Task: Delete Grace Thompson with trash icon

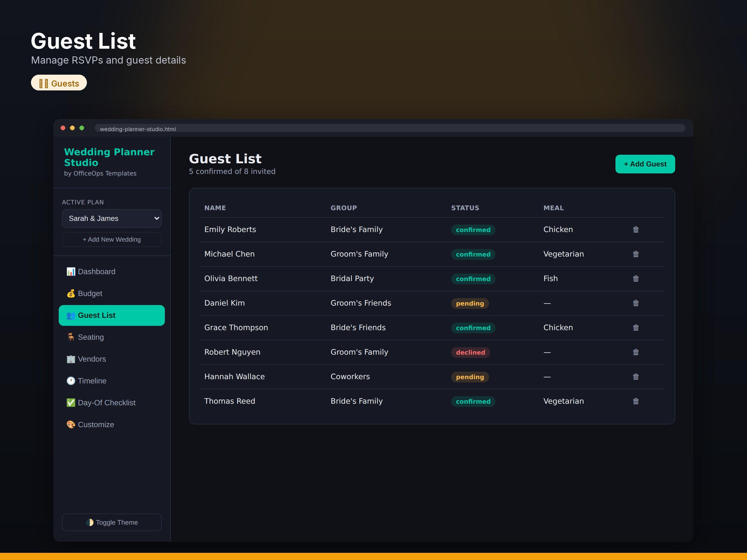Action: [636, 327]
